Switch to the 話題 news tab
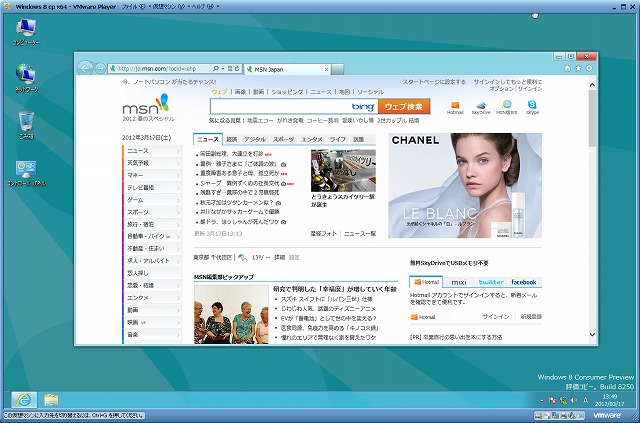This screenshot has width=640, height=423. (358, 139)
